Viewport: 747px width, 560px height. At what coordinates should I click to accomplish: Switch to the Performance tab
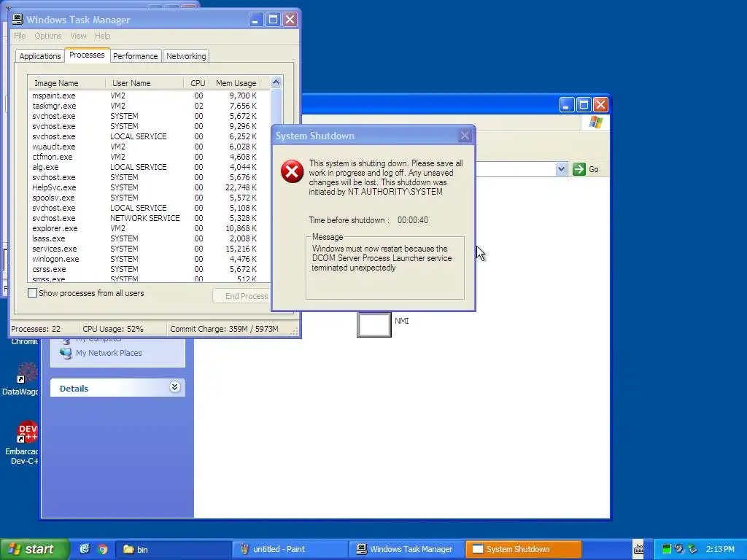[x=135, y=56]
